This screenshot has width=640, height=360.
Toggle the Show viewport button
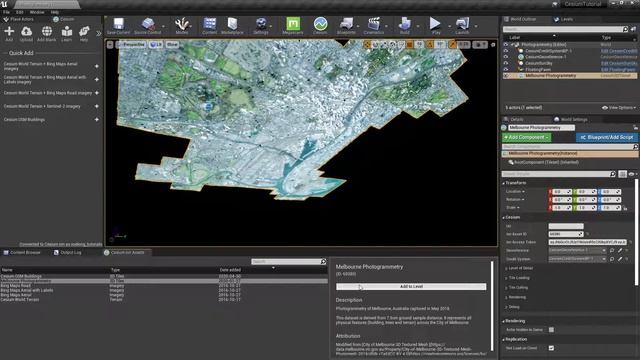click(x=172, y=44)
